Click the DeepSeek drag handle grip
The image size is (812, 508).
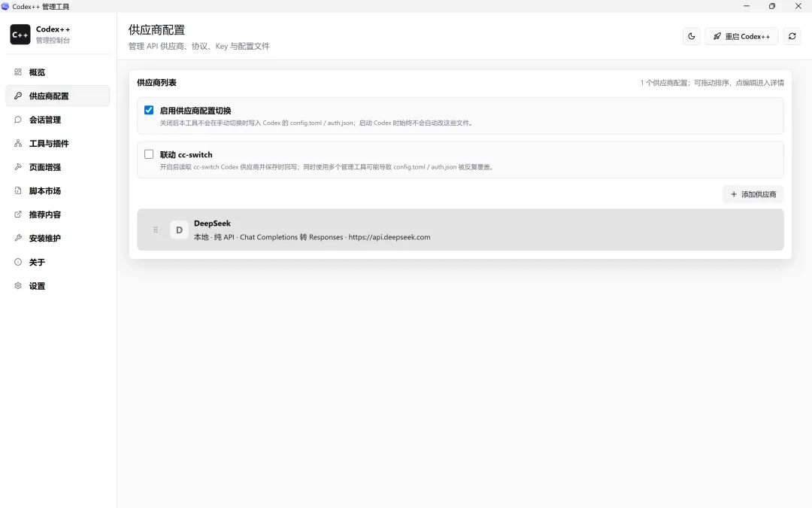pyautogui.click(x=156, y=230)
